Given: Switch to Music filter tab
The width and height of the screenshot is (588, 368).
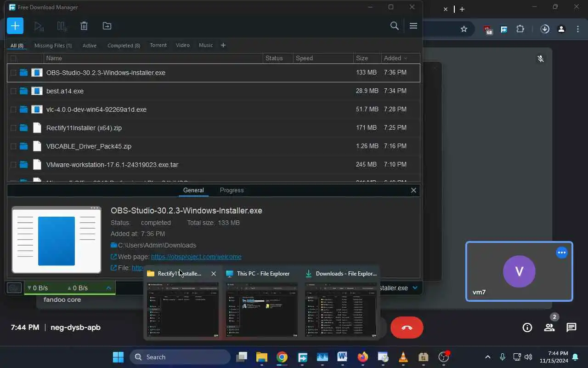Looking at the screenshot, I should tap(206, 45).
